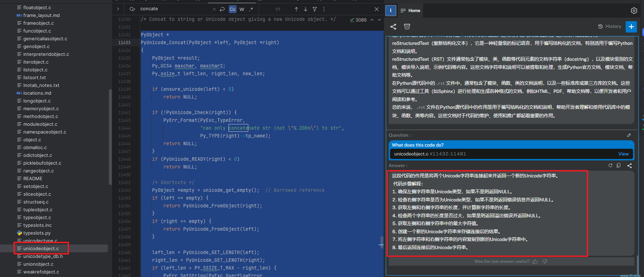Click line number 11433 in gutter
Viewport: 644px width, 277px height.
point(124,42)
